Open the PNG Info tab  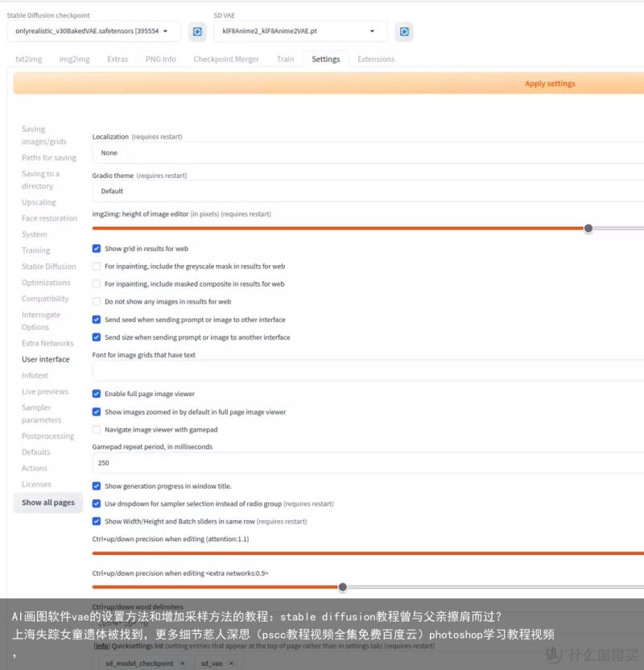pos(160,59)
